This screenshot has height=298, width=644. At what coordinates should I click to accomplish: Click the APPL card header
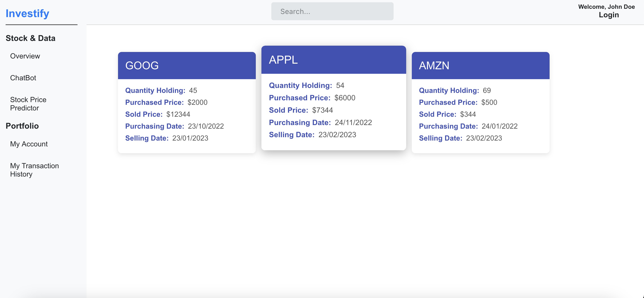point(334,60)
